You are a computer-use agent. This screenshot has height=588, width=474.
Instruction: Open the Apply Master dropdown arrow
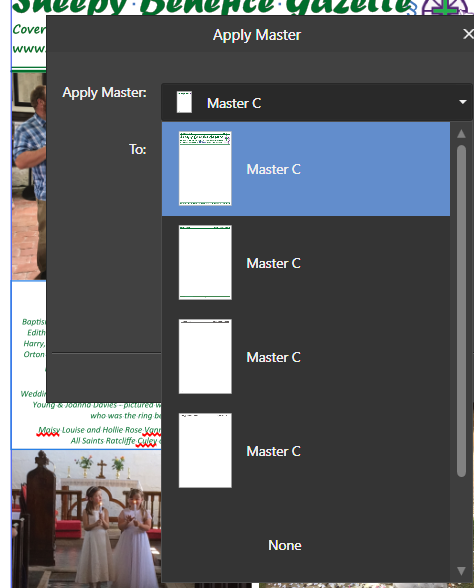point(463,102)
